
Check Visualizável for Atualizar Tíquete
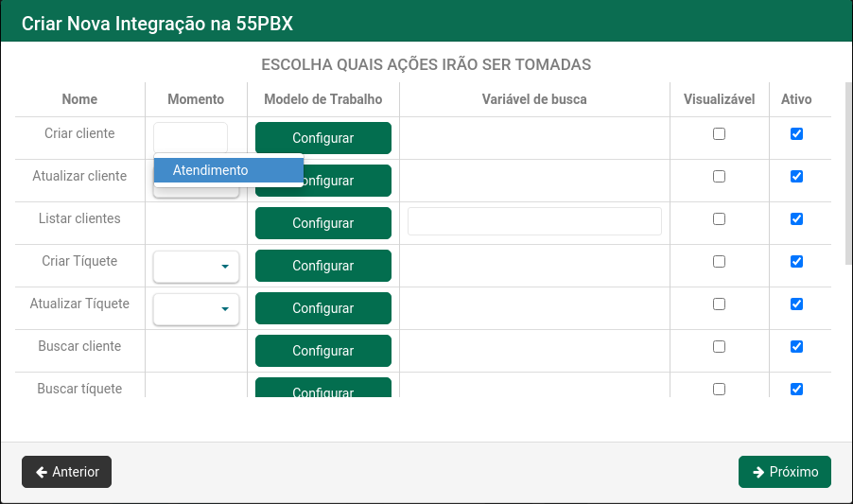point(719,304)
